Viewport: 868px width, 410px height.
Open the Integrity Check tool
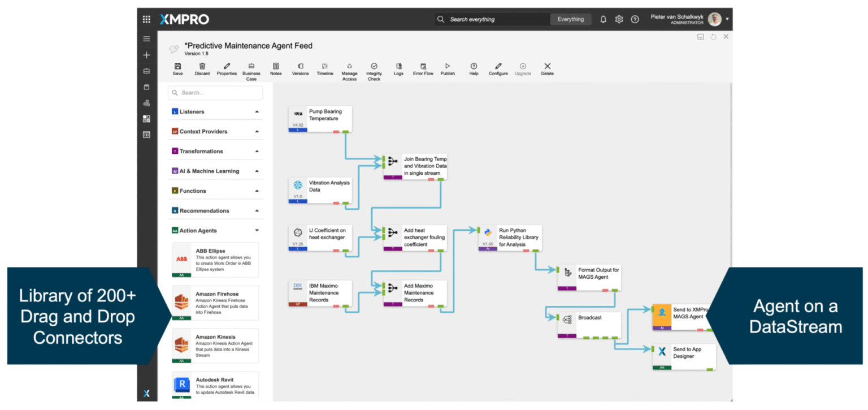pos(374,67)
